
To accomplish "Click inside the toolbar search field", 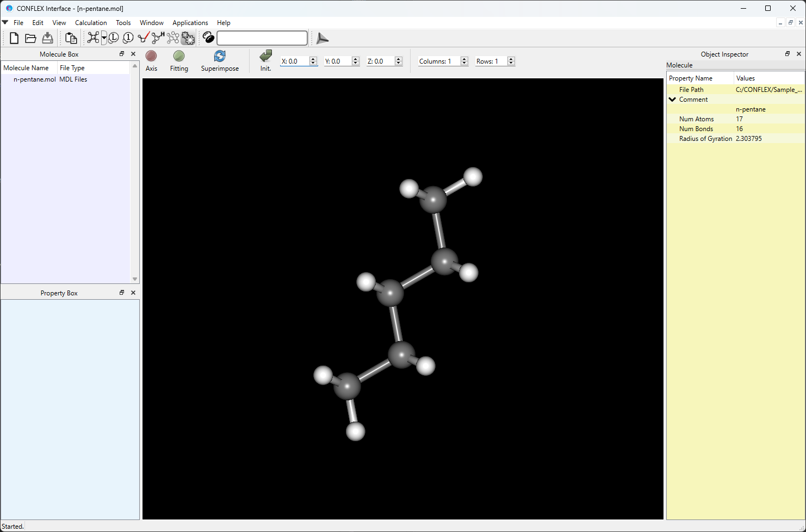I will click(262, 38).
